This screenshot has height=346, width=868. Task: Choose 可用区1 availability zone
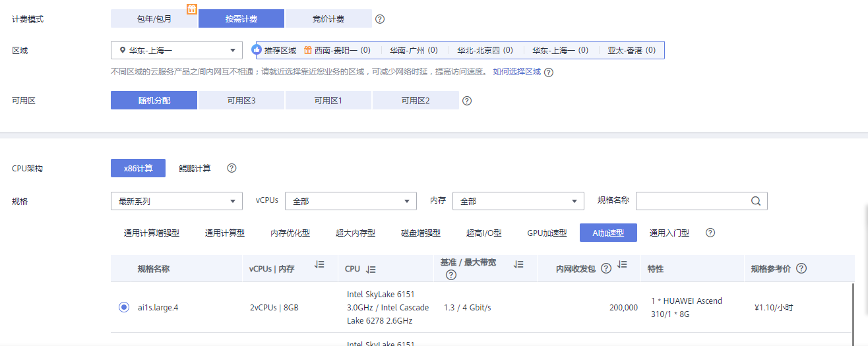(328, 100)
